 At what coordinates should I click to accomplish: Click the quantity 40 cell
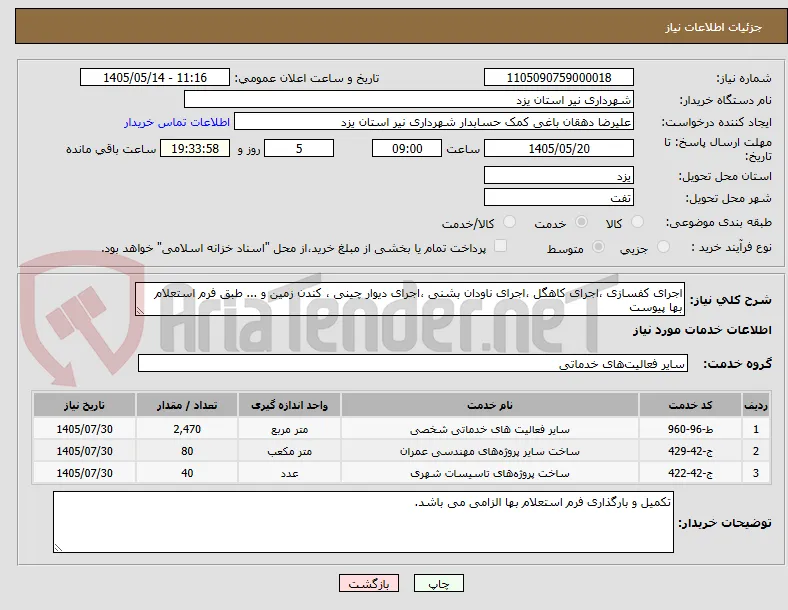coord(187,473)
